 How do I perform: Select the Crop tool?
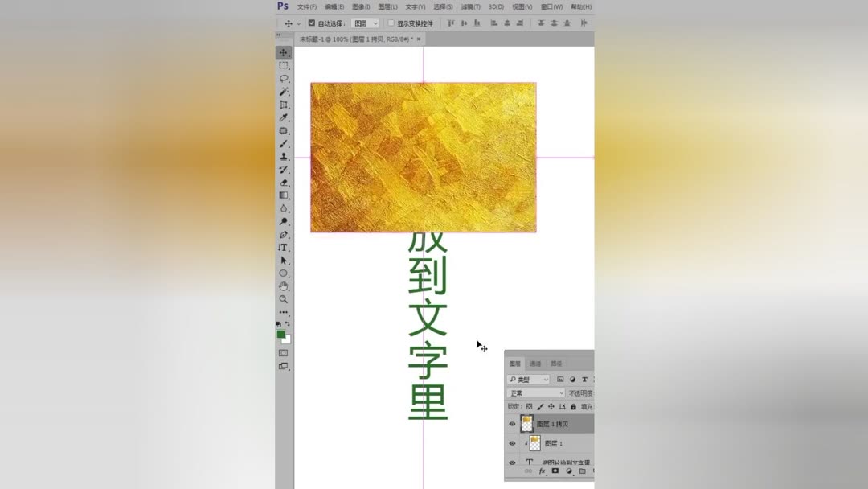pyautogui.click(x=283, y=105)
